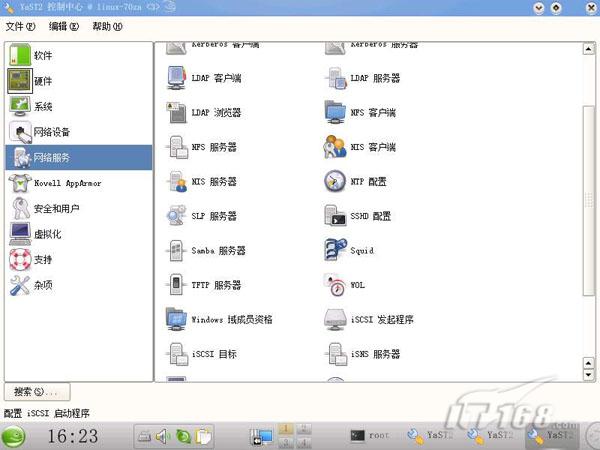The width and height of the screenshot is (600, 450).
Task: Launch the NFS 服务器 module
Action: pyautogui.click(x=201, y=147)
